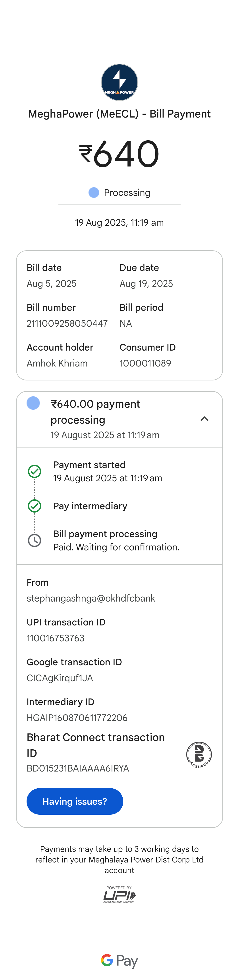Screen dimensions: 239x980
Task: Click the Bharat Connect Assured badge
Action: (x=199, y=754)
